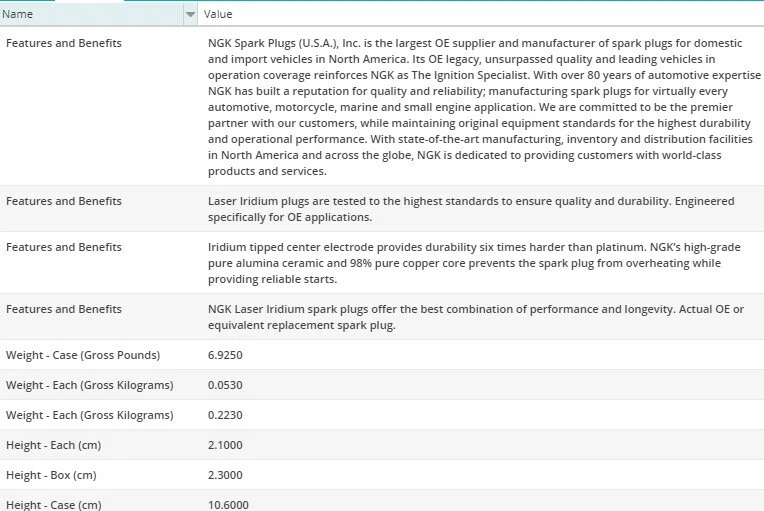Image resolution: width=764 pixels, height=511 pixels.
Task: Click the 0.0530 gross kilograms value
Action: click(225, 385)
